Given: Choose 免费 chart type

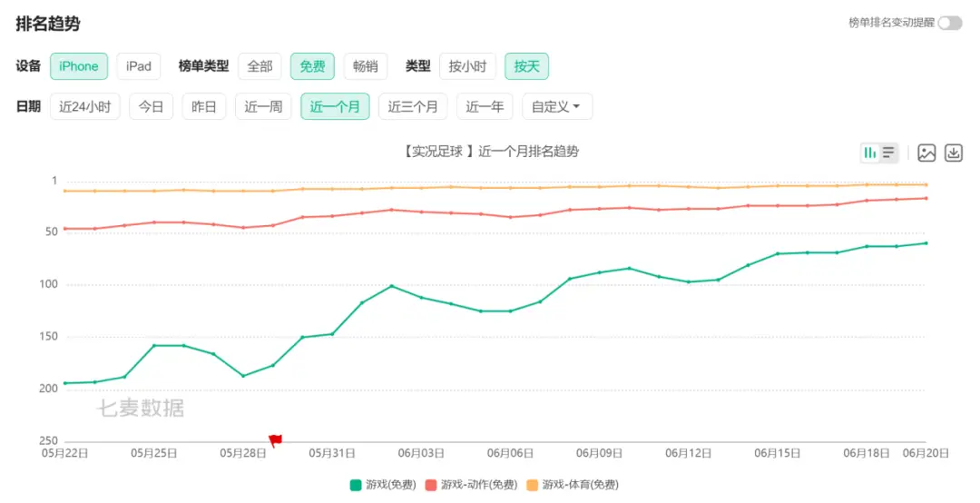Looking at the screenshot, I should 312,66.
